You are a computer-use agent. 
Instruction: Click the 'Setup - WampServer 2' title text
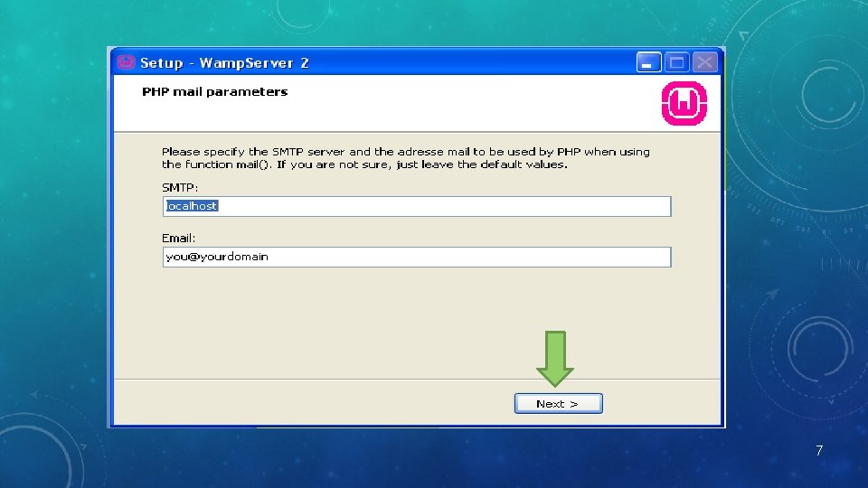pos(224,63)
